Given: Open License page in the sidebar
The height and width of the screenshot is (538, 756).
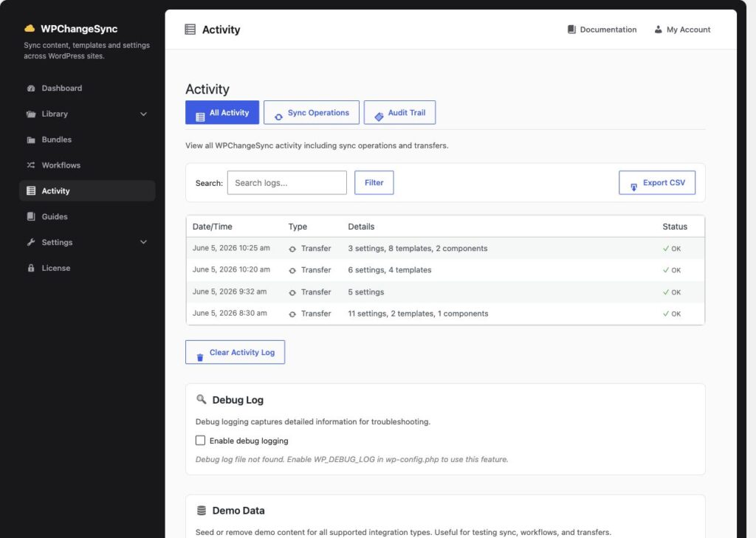Looking at the screenshot, I should (x=87, y=268).
